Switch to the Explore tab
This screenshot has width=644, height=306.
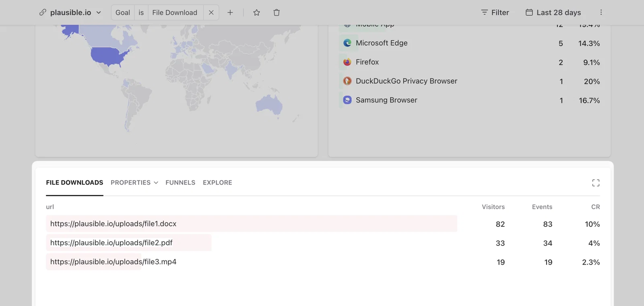(x=217, y=183)
